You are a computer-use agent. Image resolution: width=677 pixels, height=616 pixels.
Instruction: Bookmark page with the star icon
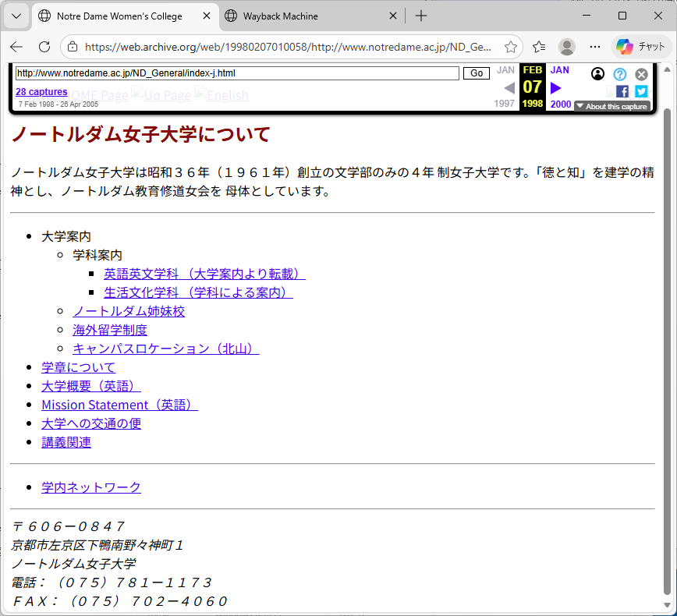pyautogui.click(x=511, y=47)
